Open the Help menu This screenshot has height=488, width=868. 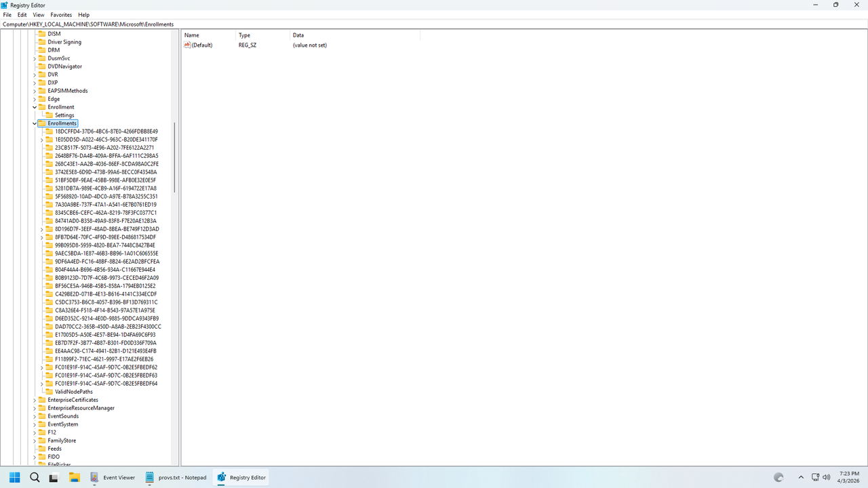(84, 14)
